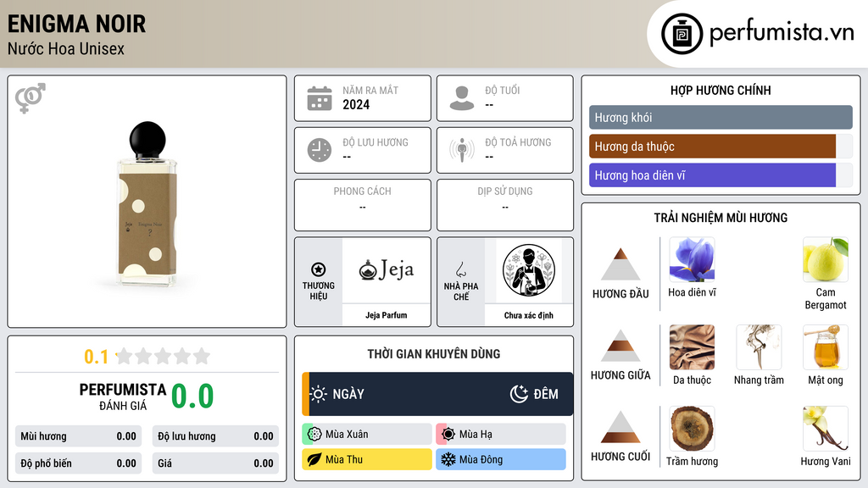
Task: Click the 0.1 star rating value
Action: (96, 357)
